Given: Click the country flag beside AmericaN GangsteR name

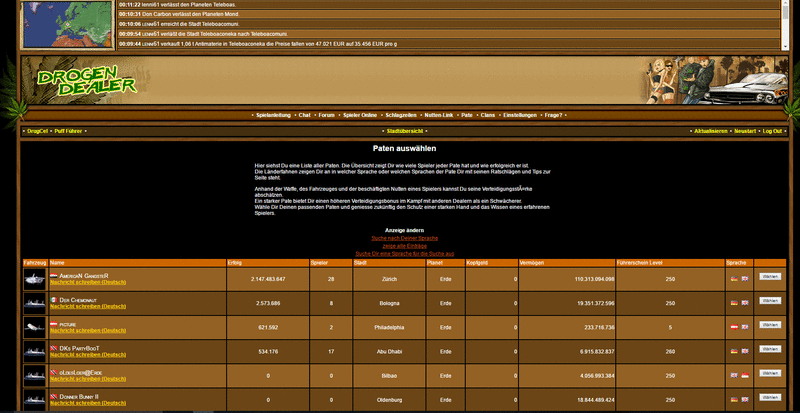Looking at the screenshot, I should (54, 276).
